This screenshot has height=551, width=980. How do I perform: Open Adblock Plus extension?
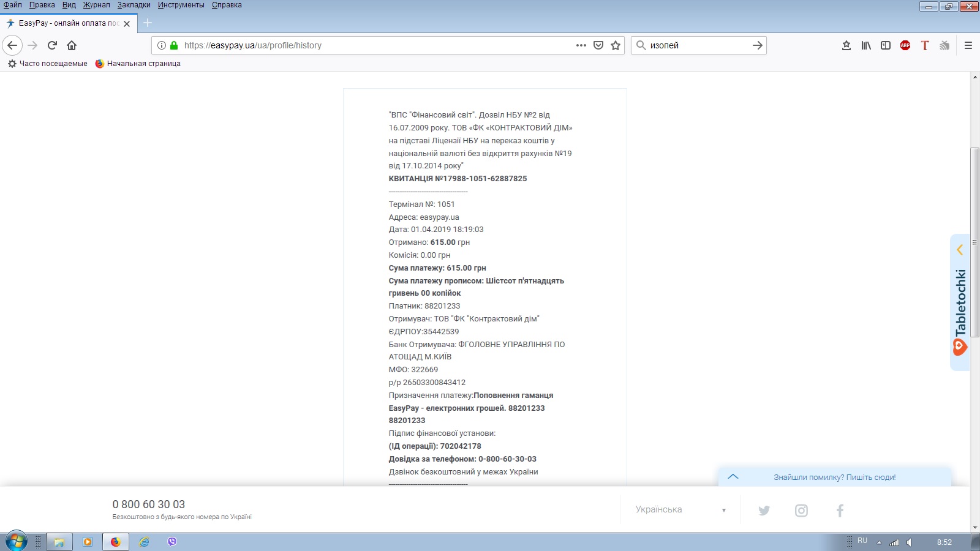coord(905,45)
